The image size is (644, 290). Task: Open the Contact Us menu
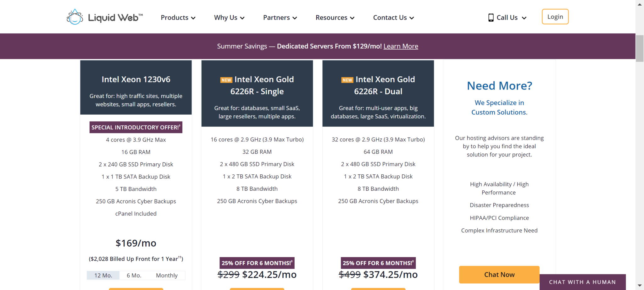[x=393, y=18]
